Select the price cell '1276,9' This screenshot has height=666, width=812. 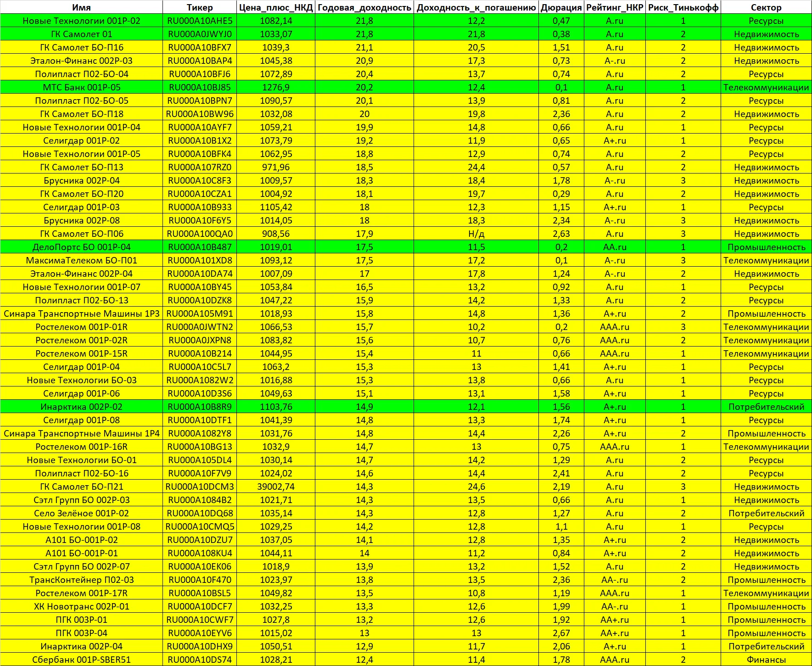pos(276,87)
